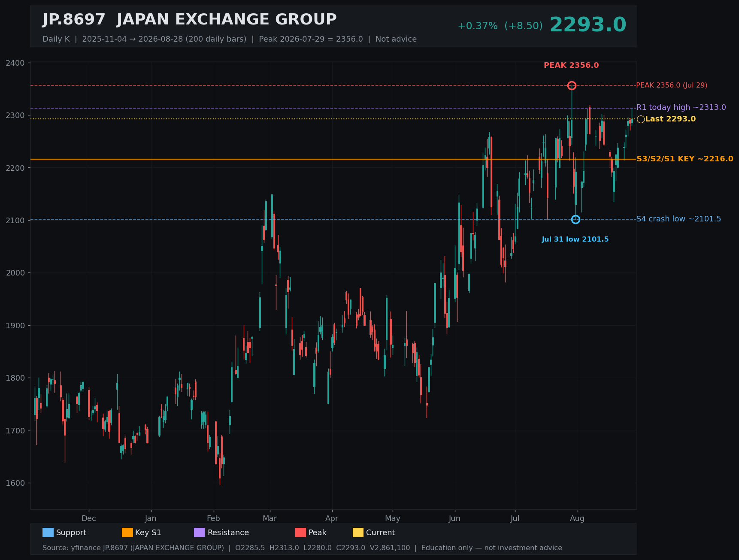Click the 1800 y-axis tick label

[15, 378]
